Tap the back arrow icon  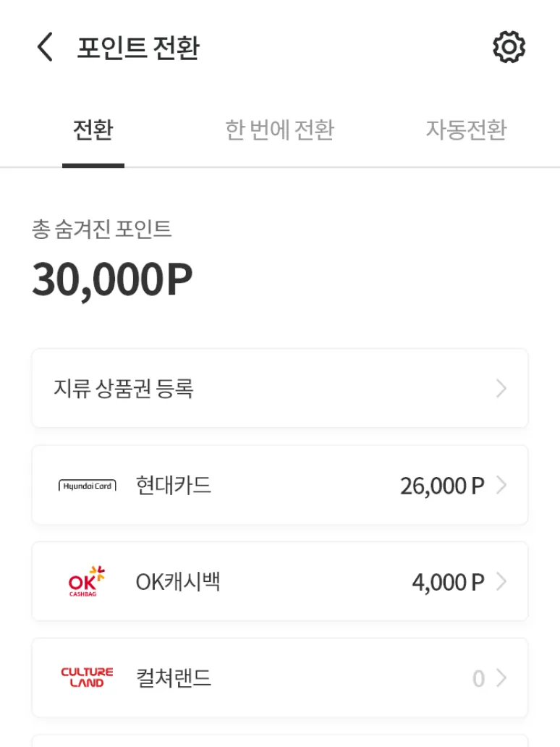point(45,46)
